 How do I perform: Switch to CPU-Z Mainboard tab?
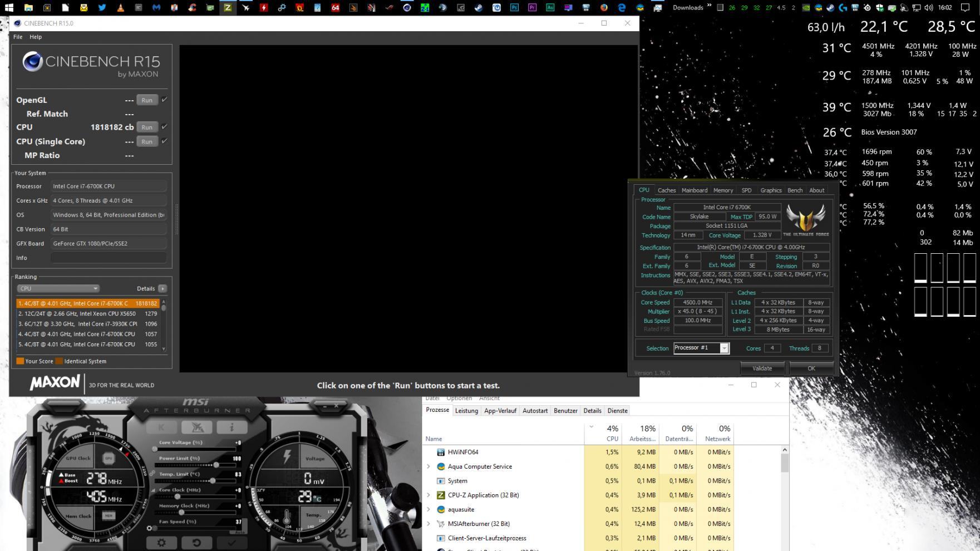tap(695, 190)
